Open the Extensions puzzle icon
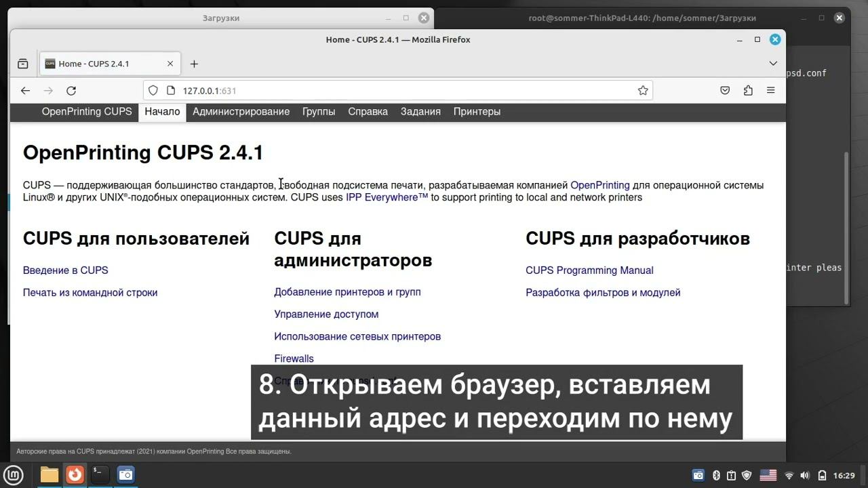868x488 pixels. 748,90
